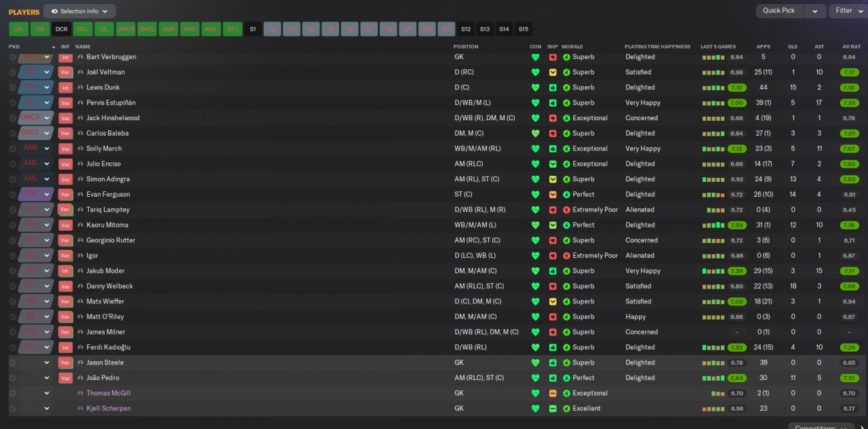Click Lewis Dunk's Int info badge
The width and height of the screenshot is (868, 429).
66,88
